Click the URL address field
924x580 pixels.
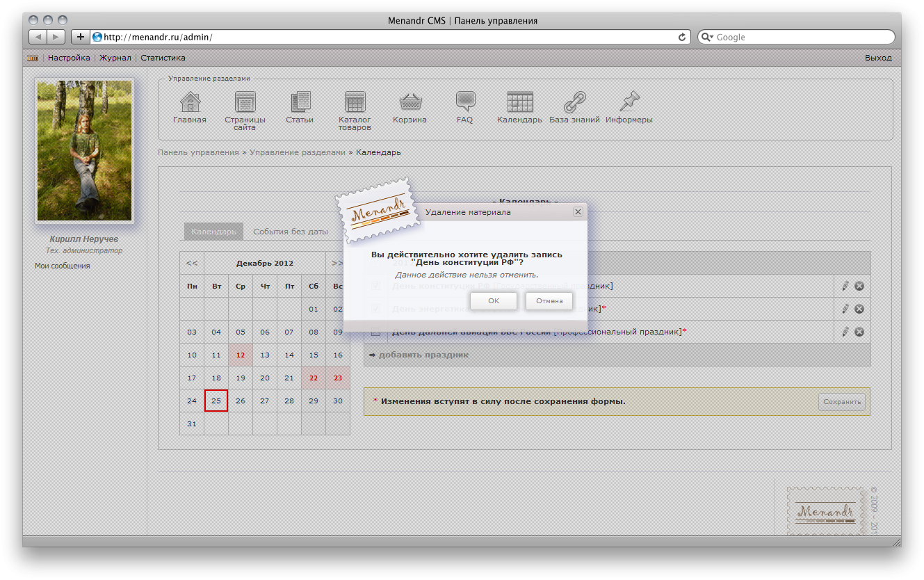(389, 37)
